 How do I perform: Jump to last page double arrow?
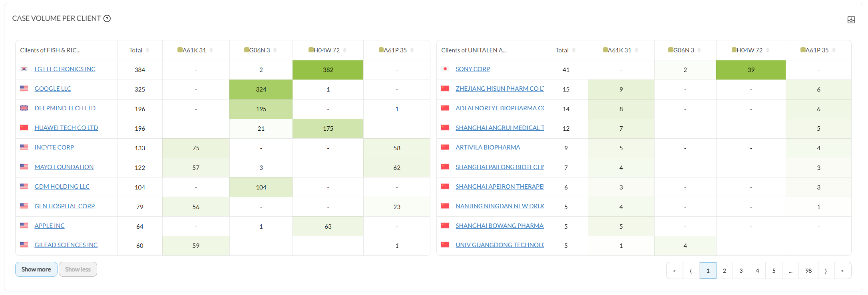(842, 271)
